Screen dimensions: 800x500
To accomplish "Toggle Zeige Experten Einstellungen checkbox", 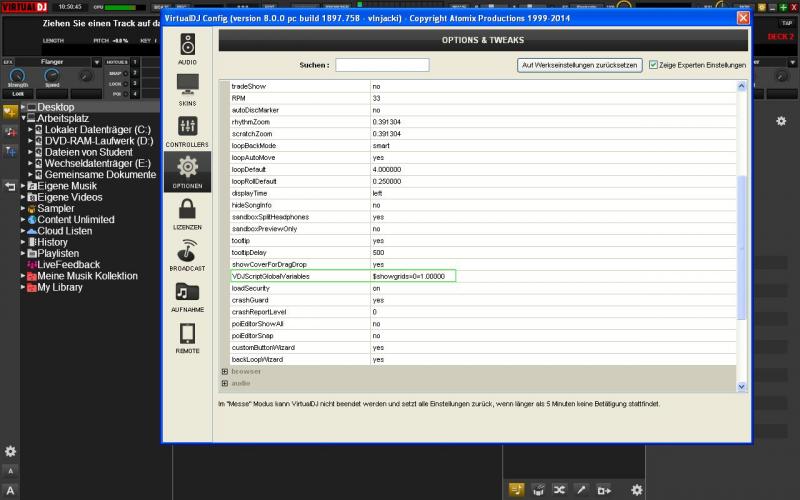I will pyautogui.click(x=653, y=65).
